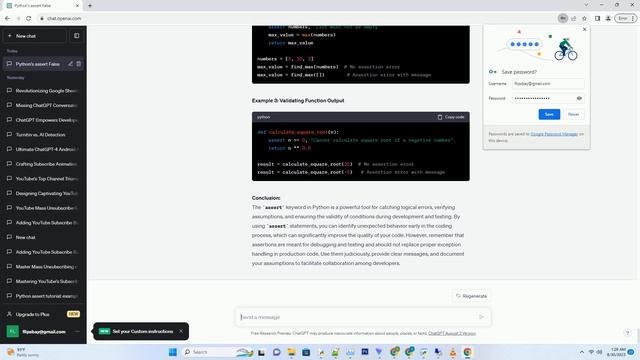This screenshot has width=640, height=360.
Task: Close the Save password popup
Action: (x=584, y=29)
